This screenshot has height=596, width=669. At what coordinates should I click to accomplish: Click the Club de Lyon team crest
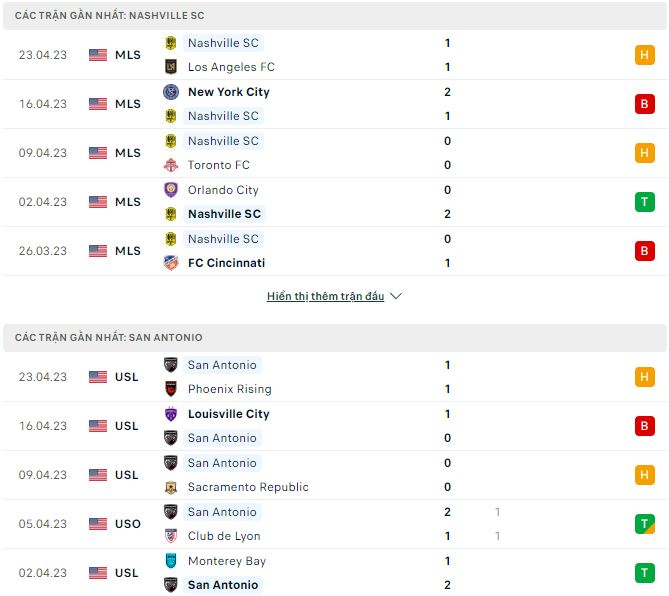pos(170,536)
